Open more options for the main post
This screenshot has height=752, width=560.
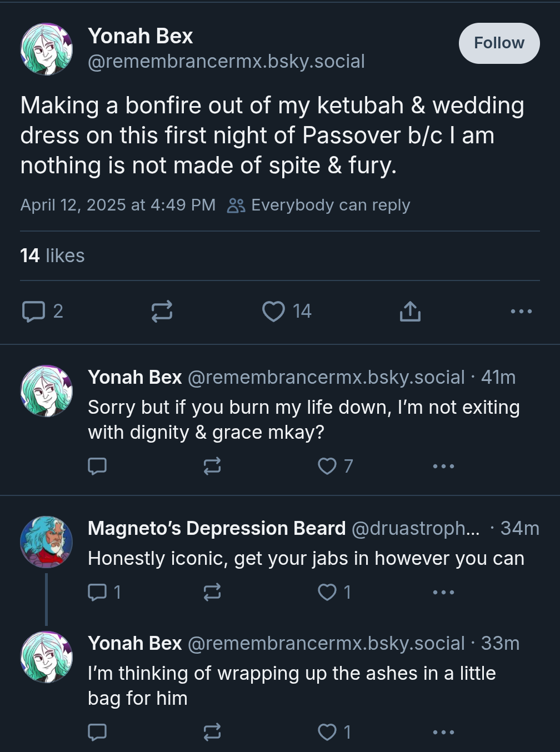click(521, 311)
